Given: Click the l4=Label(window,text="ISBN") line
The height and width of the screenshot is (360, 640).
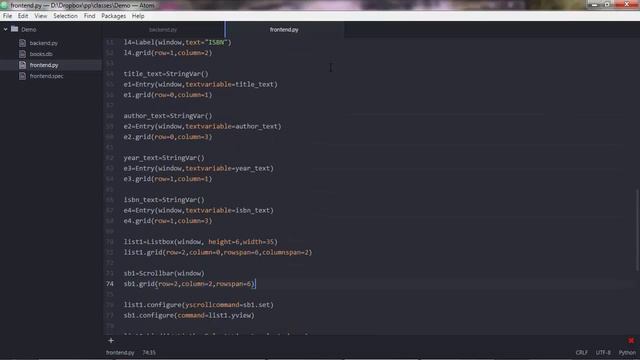Looking at the screenshot, I should pos(178,42).
